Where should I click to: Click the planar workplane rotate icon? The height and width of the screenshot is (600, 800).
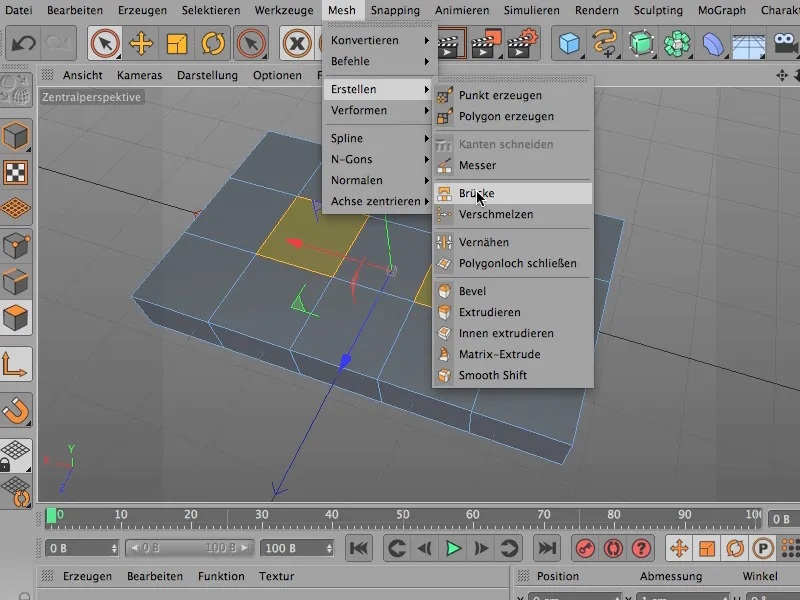pos(16,491)
